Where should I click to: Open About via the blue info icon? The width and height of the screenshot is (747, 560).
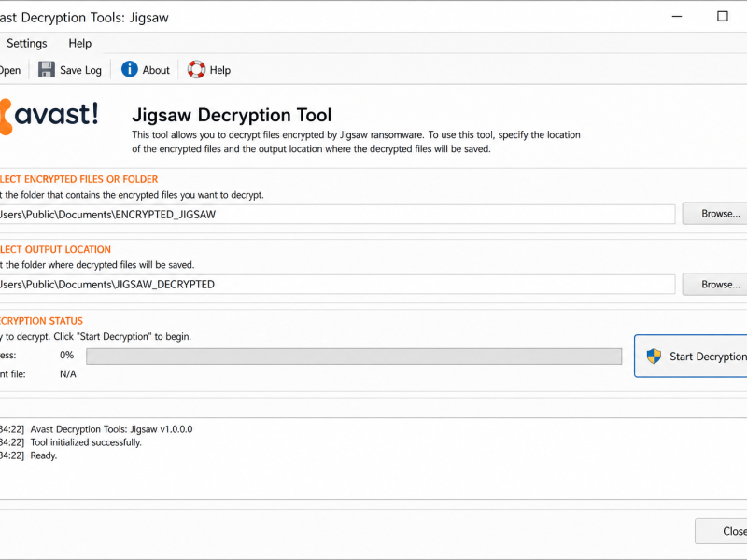[x=129, y=69]
